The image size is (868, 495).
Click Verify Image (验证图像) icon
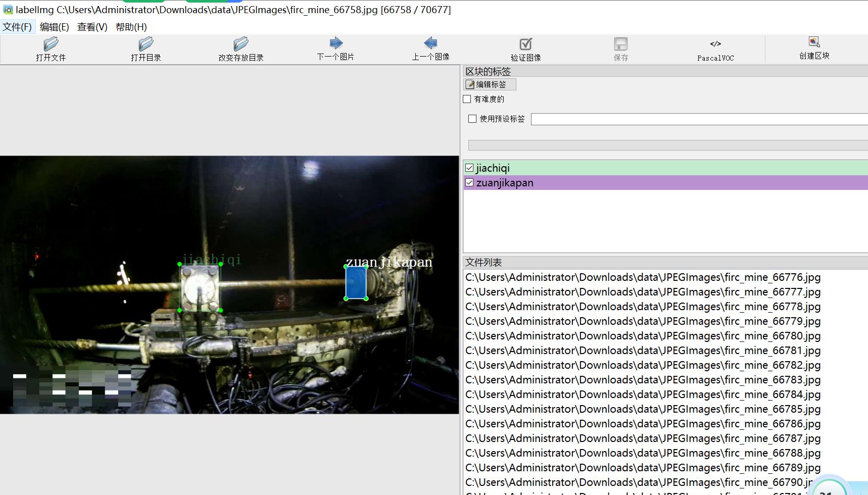525,44
